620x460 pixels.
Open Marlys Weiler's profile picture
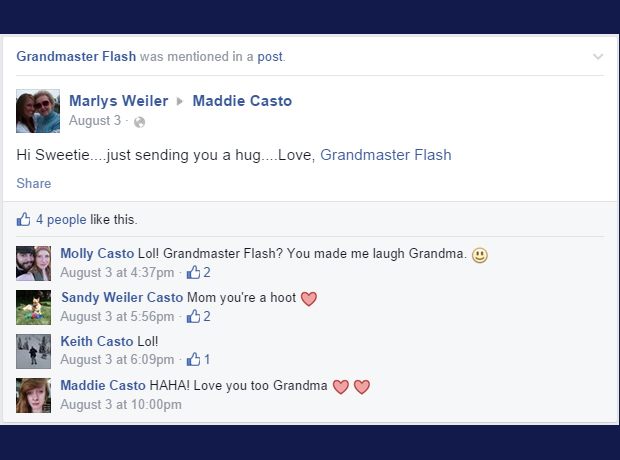tap(38, 111)
